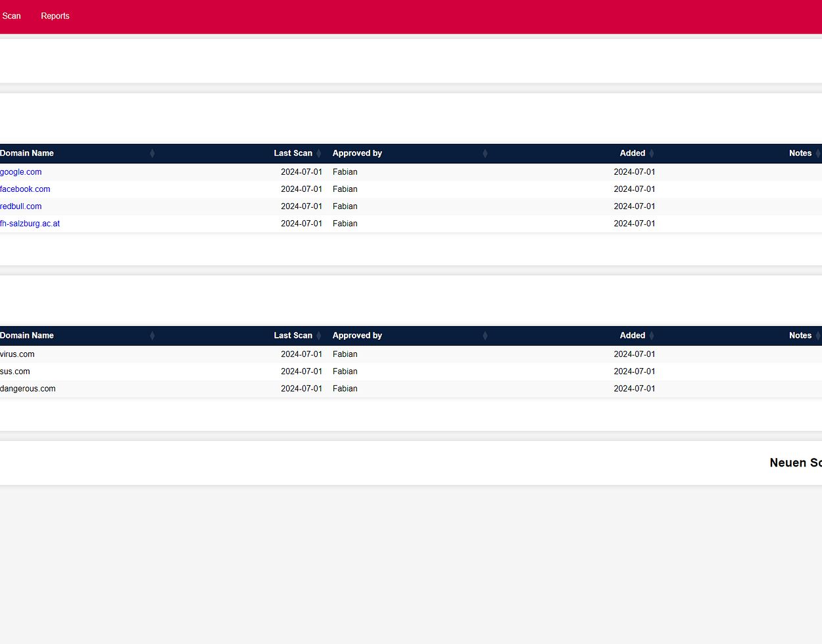822x644 pixels.
Task: Click Domain Name sort icon in google.com table
Action: click(152, 153)
